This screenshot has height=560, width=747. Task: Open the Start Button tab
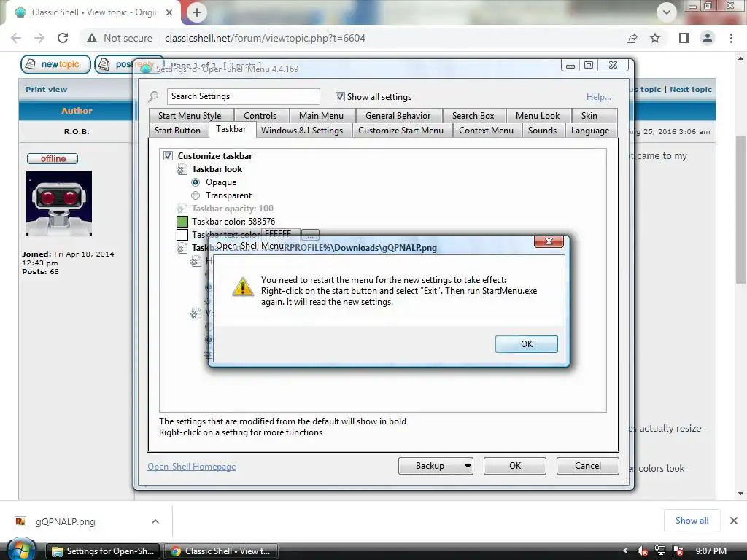coord(178,131)
